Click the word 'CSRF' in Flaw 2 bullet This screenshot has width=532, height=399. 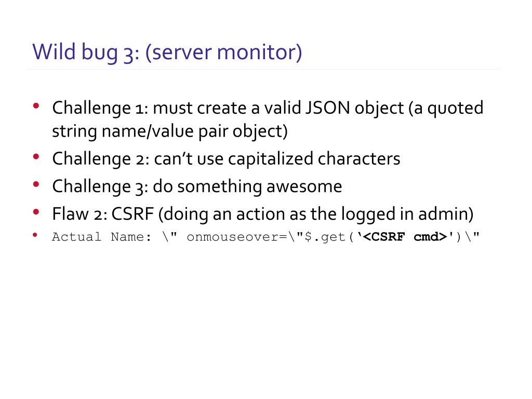click(132, 214)
